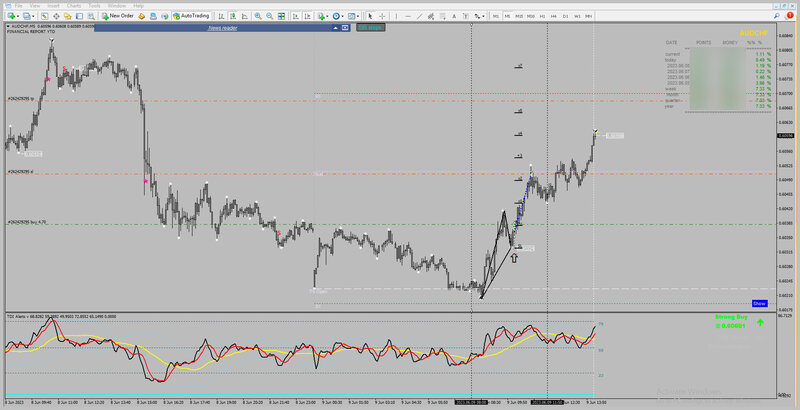Click the News reader link
The width and height of the screenshot is (800, 410).
tap(222, 28)
